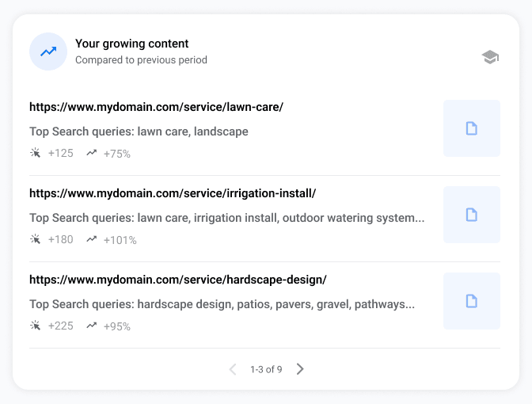Go to next page of results
This screenshot has height=404, width=532.
click(300, 369)
